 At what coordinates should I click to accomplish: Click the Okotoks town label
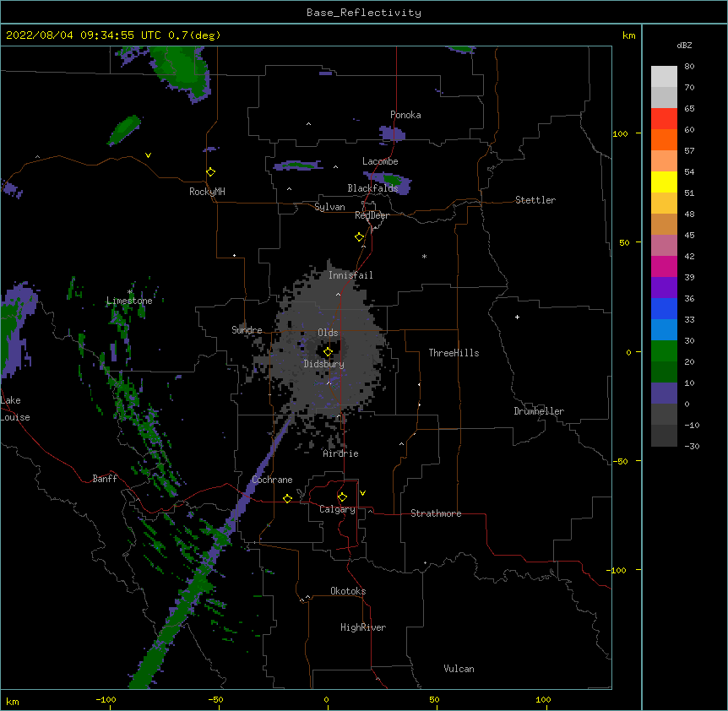click(x=348, y=591)
